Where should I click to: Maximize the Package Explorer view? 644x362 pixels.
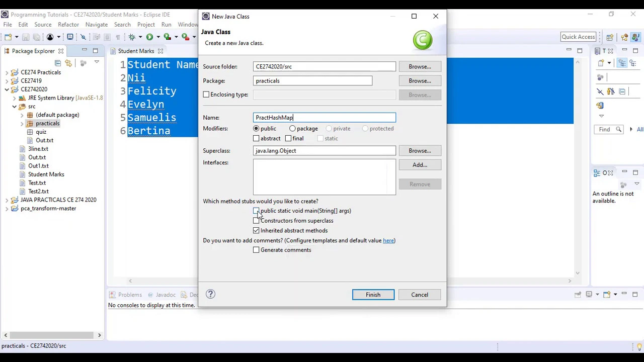[x=95, y=50]
